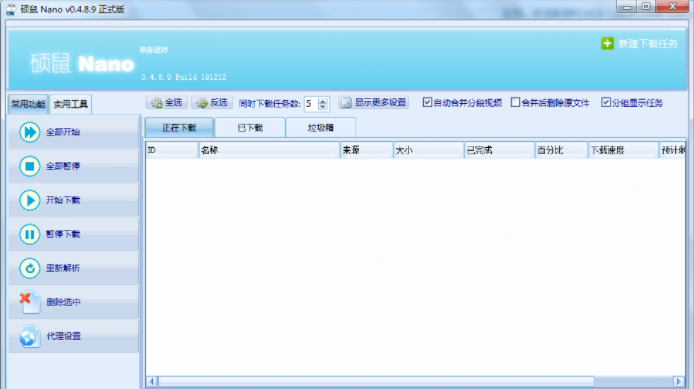Invert selection with 反选 button

212,103
